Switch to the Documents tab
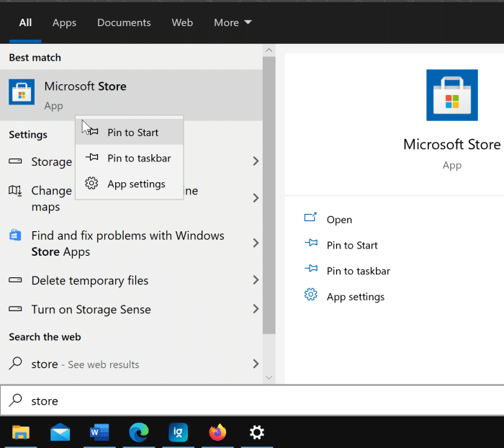 (x=124, y=22)
